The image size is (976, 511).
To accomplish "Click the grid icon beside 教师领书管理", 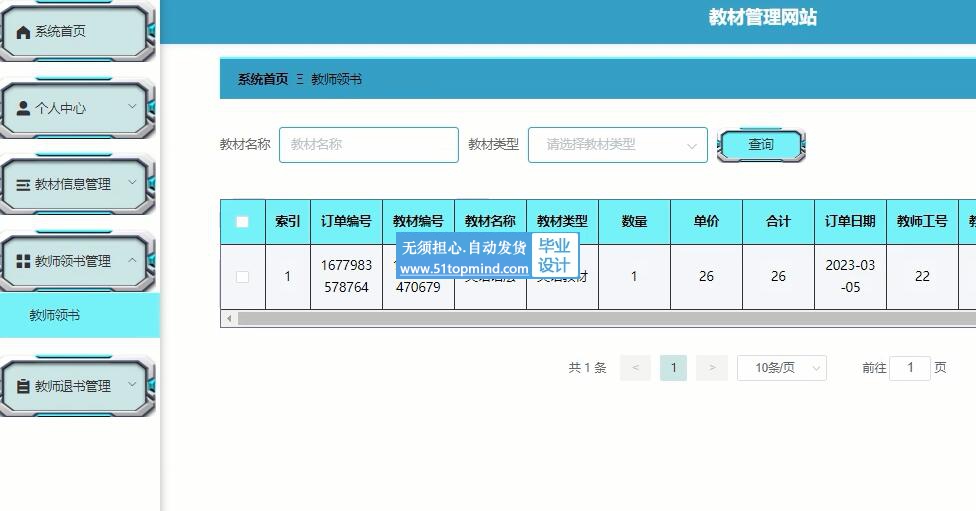I will (x=23, y=261).
